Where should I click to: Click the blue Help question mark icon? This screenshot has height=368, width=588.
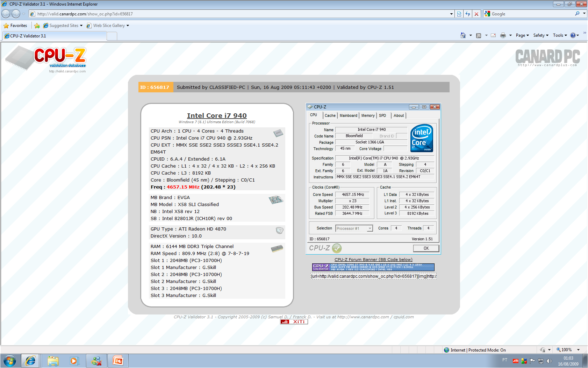click(573, 35)
